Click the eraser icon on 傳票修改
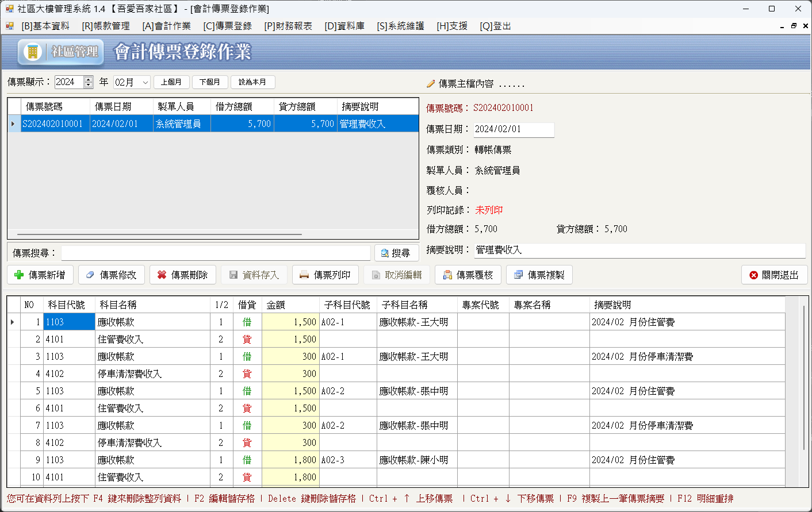 [90, 275]
